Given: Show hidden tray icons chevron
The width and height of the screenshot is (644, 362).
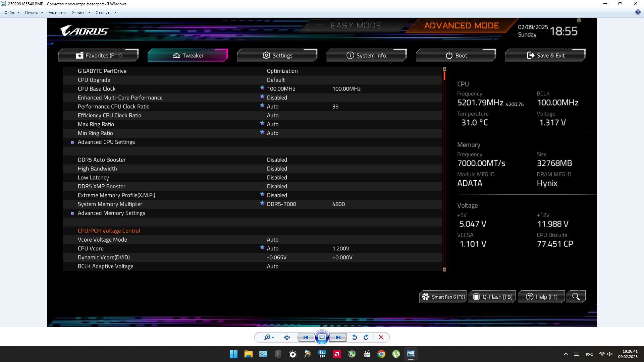Looking at the screenshot, I should click(x=566, y=354).
